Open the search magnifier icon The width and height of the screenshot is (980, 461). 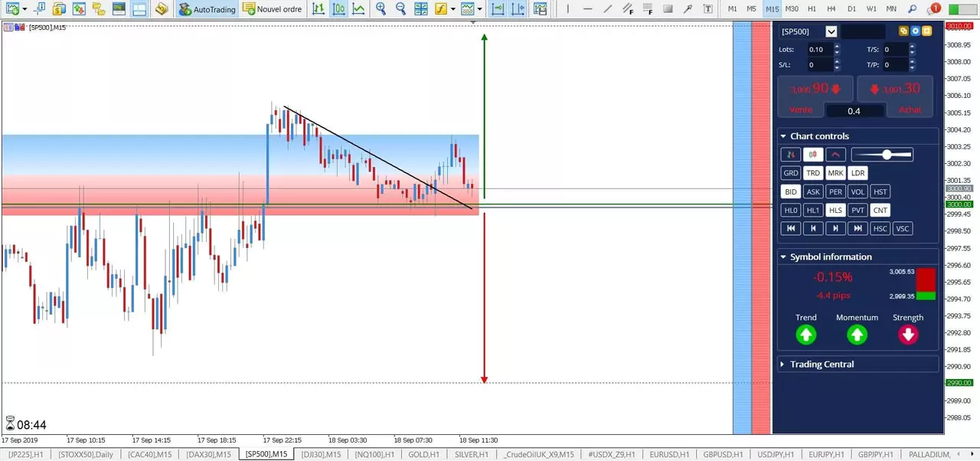coord(912,9)
